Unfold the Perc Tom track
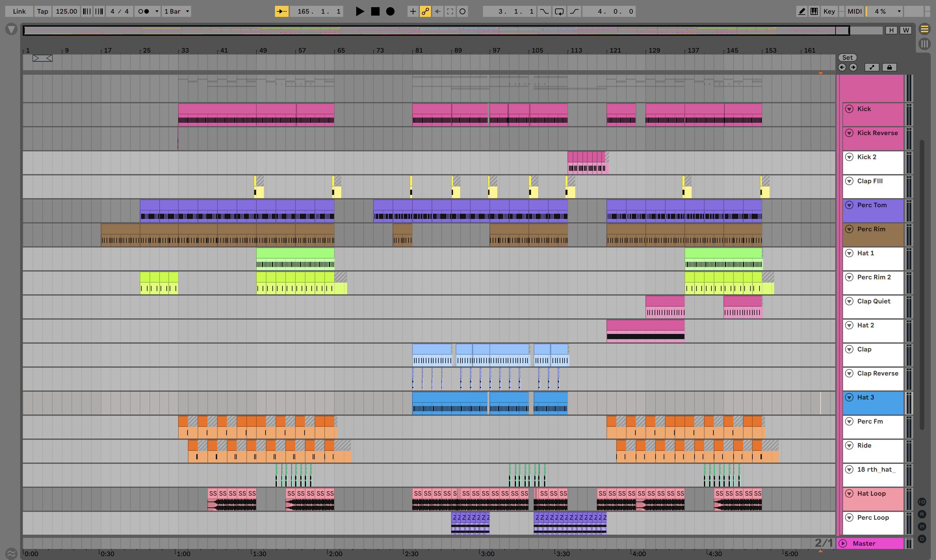 pos(849,205)
